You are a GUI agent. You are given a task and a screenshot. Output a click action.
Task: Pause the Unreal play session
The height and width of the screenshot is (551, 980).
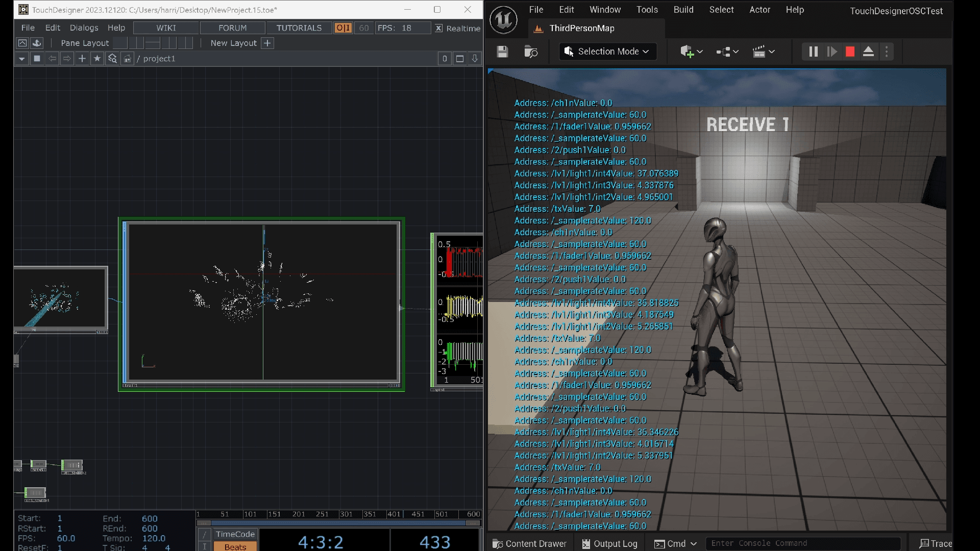[x=813, y=52]
